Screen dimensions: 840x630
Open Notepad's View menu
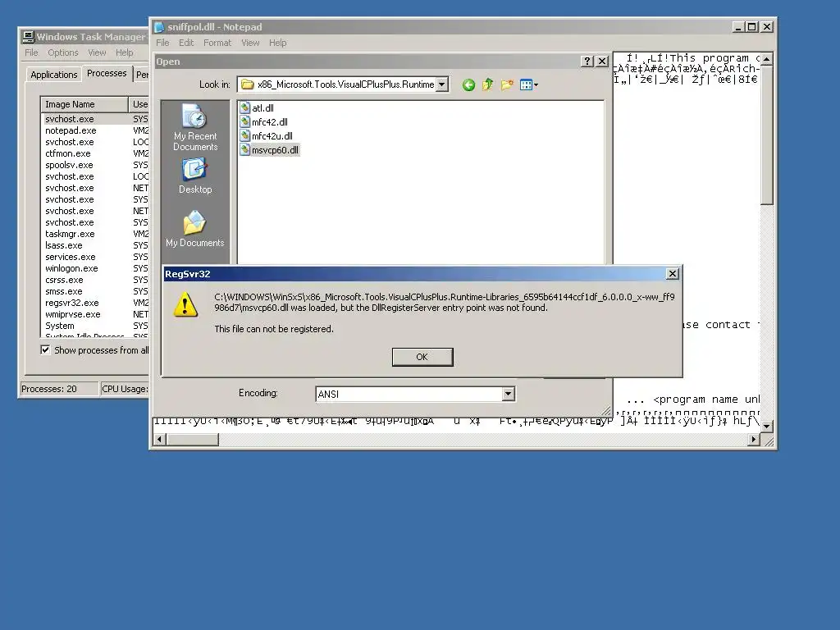[250, 43]
